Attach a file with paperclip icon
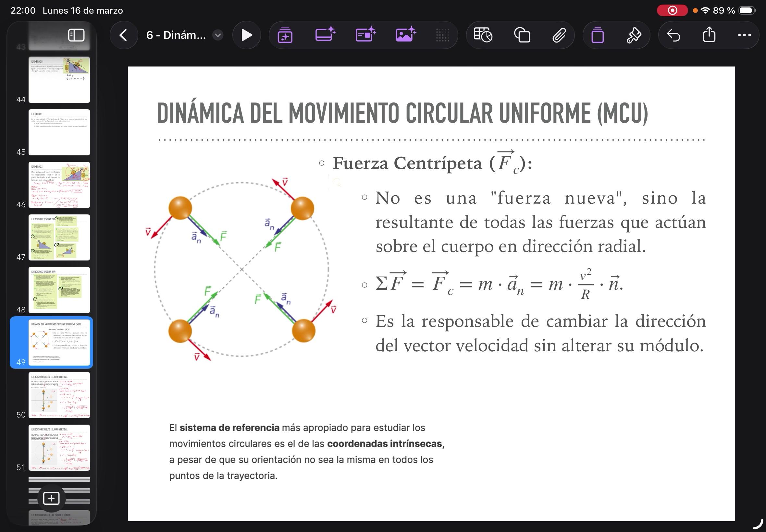Screen dimensions: 766x532 coord(559,35)
